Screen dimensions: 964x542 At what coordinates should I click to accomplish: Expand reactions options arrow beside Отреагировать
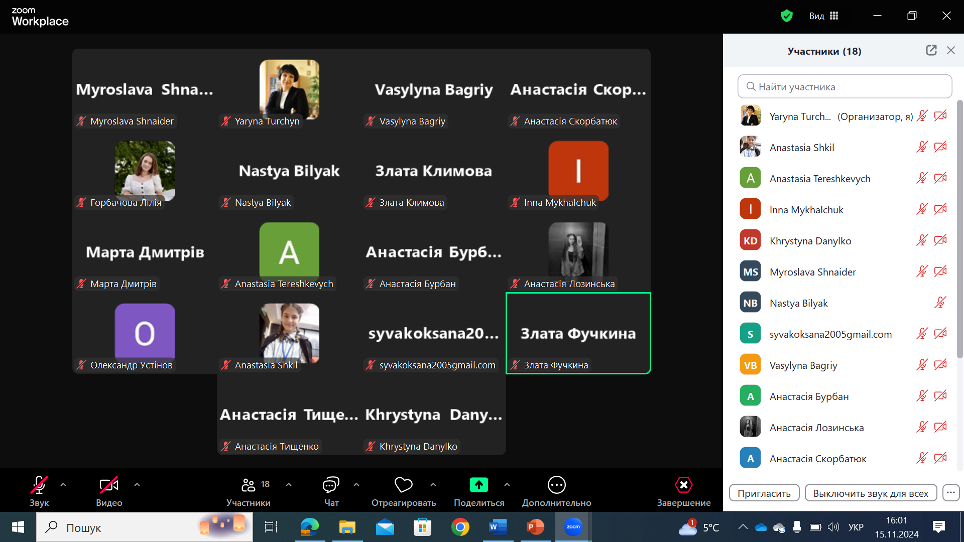point(433,485)
